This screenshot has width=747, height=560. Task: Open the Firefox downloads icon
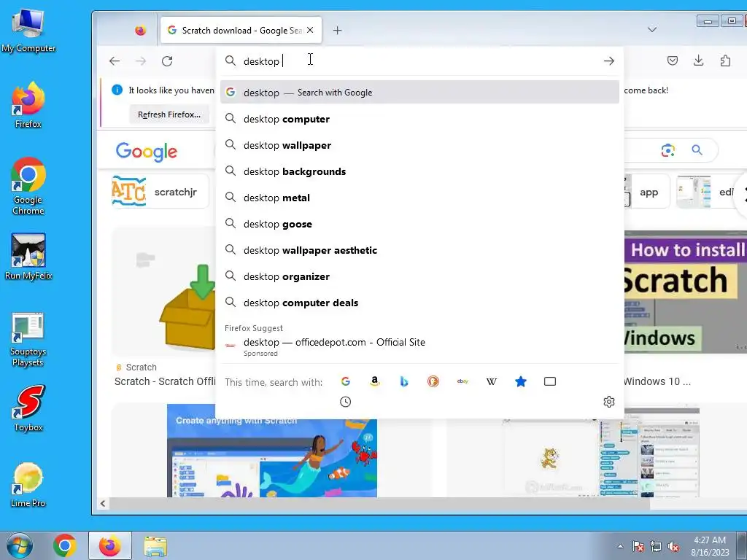[x=698, y=61]
